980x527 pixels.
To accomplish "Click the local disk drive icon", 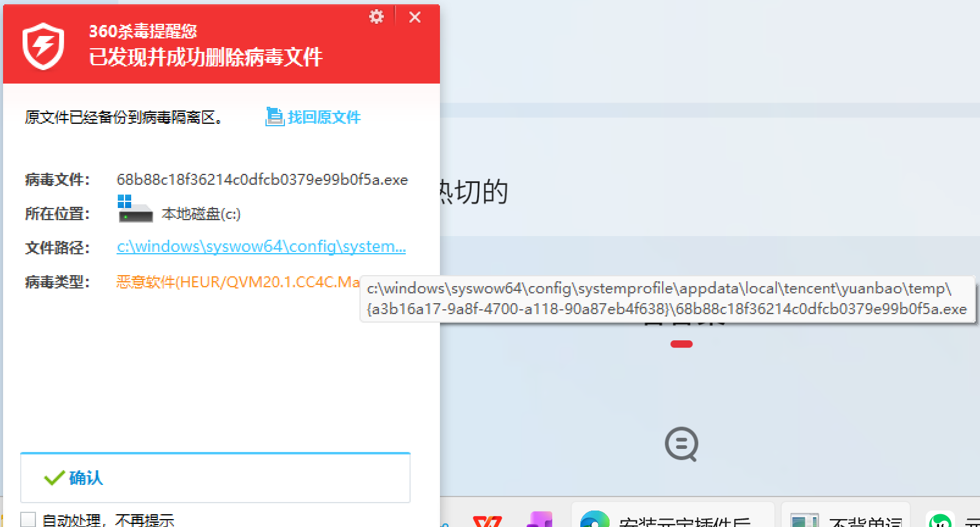I will 135,209.
